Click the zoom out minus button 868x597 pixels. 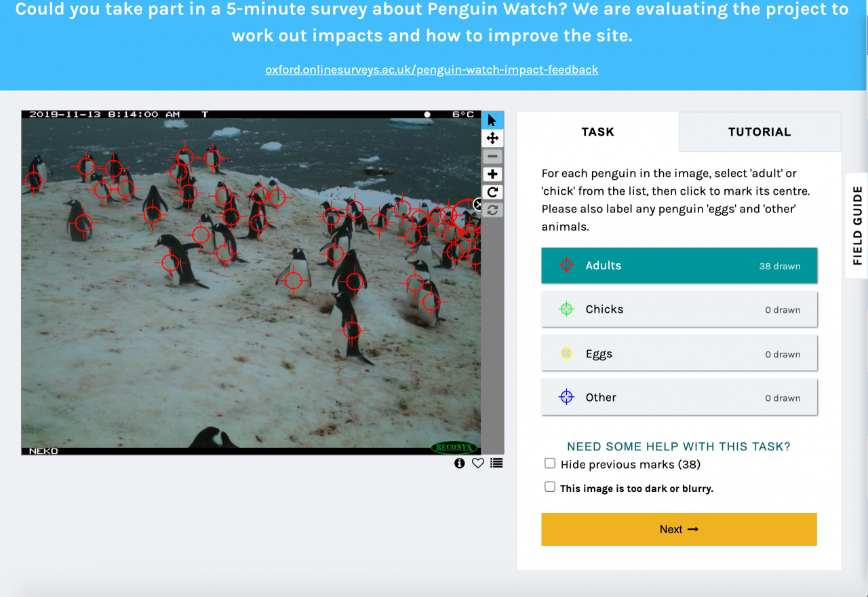coord(492,157)
